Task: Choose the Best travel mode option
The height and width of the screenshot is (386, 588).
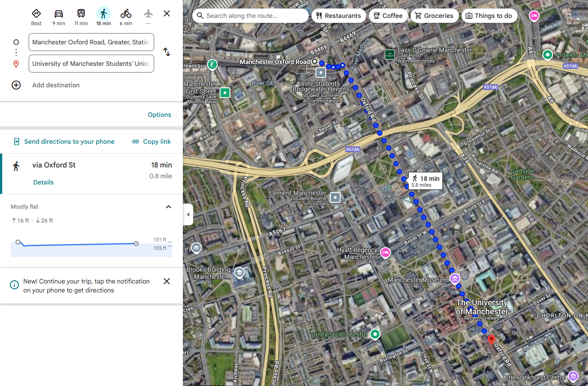Action: tap(36, 13)
